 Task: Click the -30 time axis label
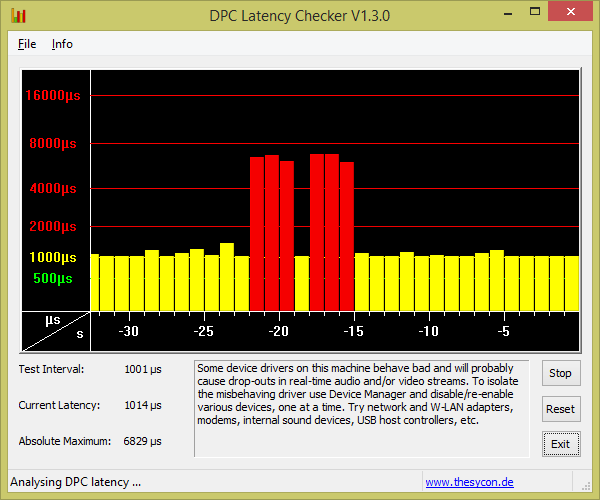[129, 331]
